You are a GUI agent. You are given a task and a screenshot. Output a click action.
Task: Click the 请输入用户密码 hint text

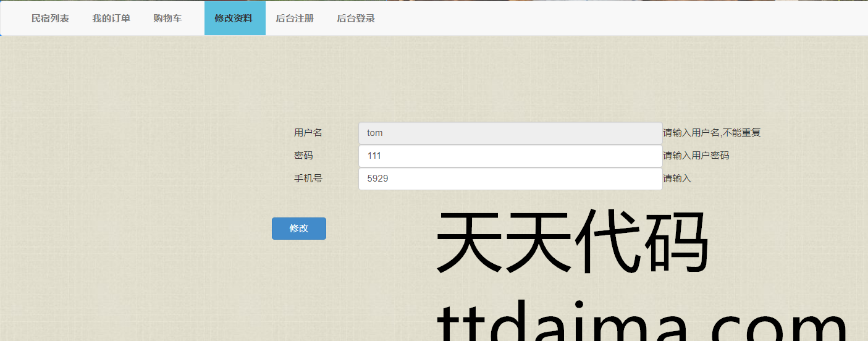(696, 156)
